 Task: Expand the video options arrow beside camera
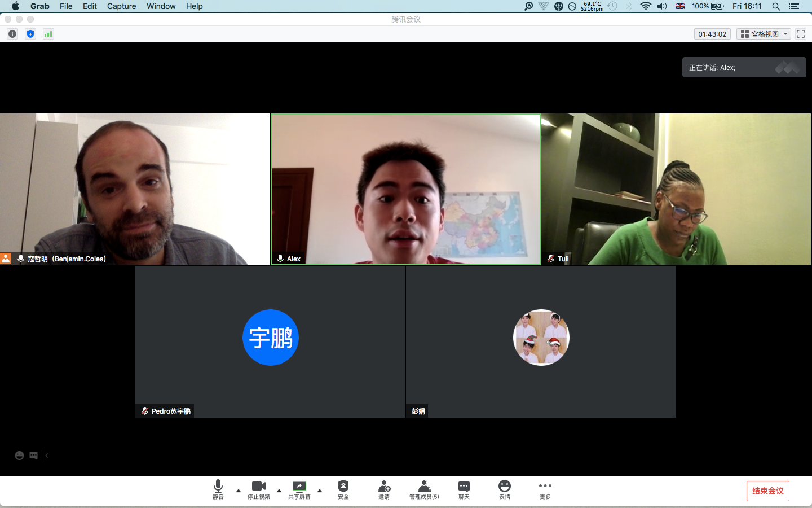(279, 491)
